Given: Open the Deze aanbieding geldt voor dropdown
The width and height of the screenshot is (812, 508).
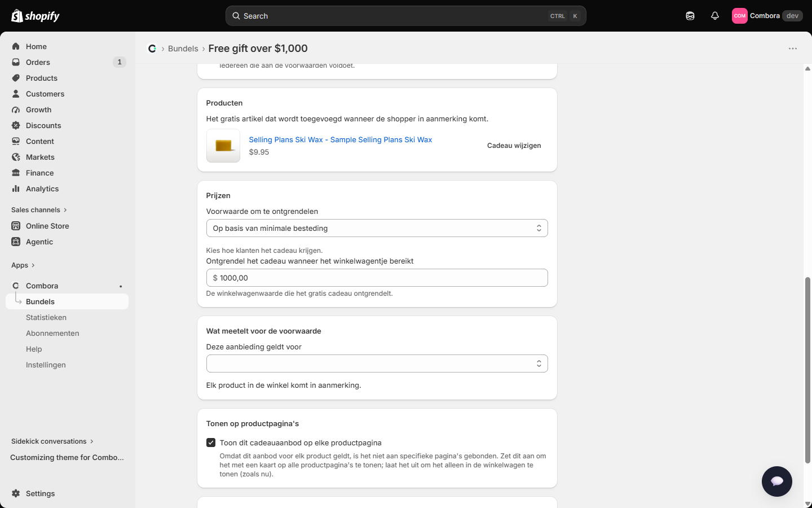Looking at the screenshot, I should (x=377, y=364).
